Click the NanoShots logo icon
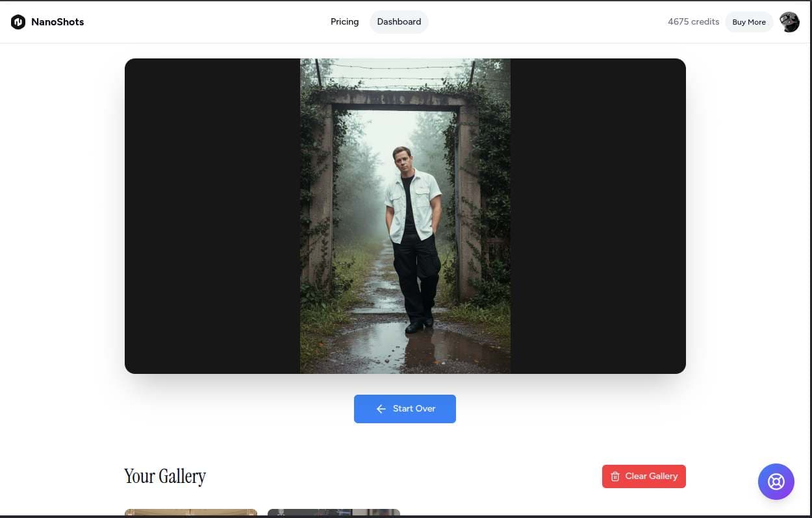The width and height of the screenshot is (812, 518). click(18, 22)
